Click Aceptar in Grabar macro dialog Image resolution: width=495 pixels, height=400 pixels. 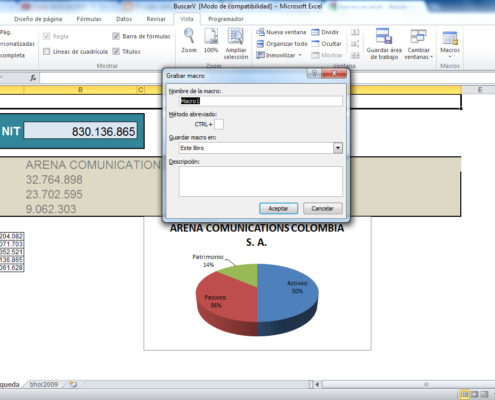pos(278,208)
